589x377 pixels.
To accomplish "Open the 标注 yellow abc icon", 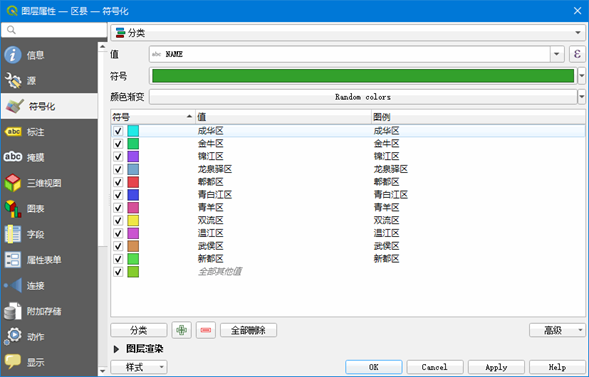I will [13, 132].
